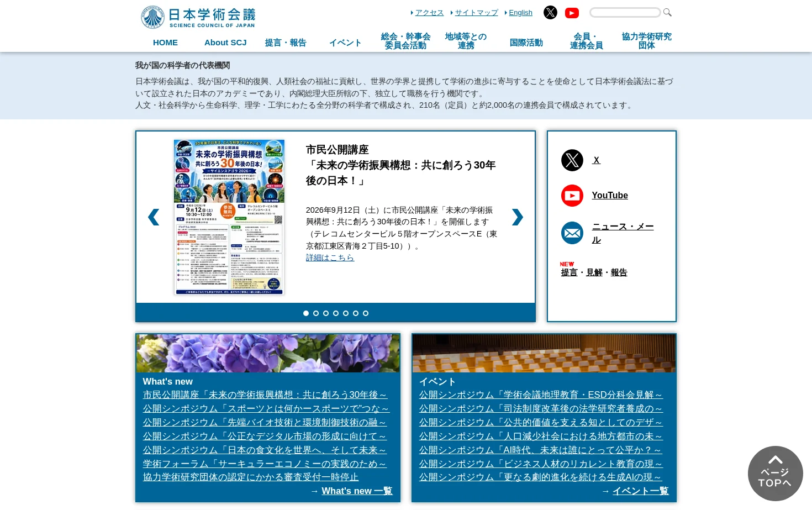Click the blue envelope mail icon
The width and height of the screenshot is (812, 510).
[x=572, y=233]
